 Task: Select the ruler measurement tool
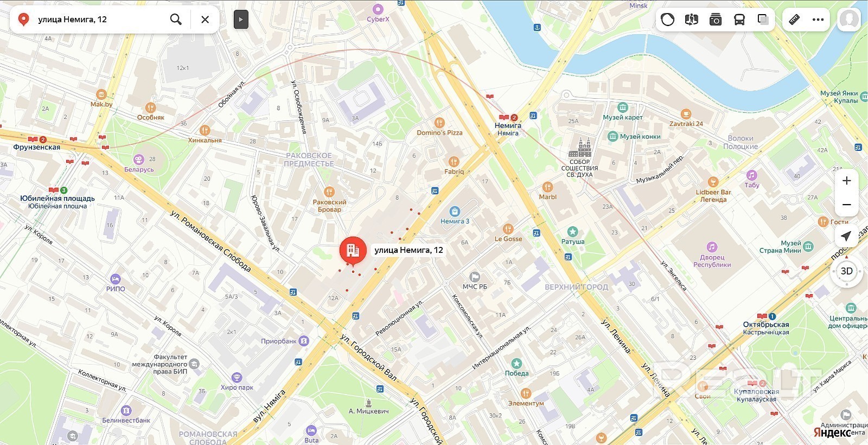[794, 20]
